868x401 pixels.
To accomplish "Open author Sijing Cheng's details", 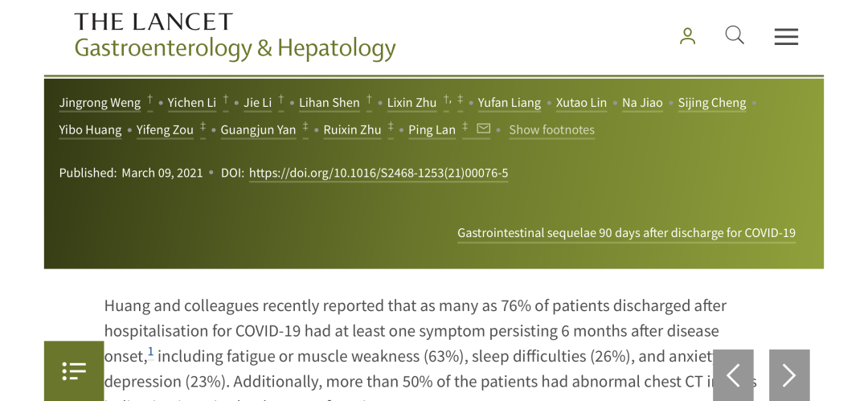I will [712, 103].
